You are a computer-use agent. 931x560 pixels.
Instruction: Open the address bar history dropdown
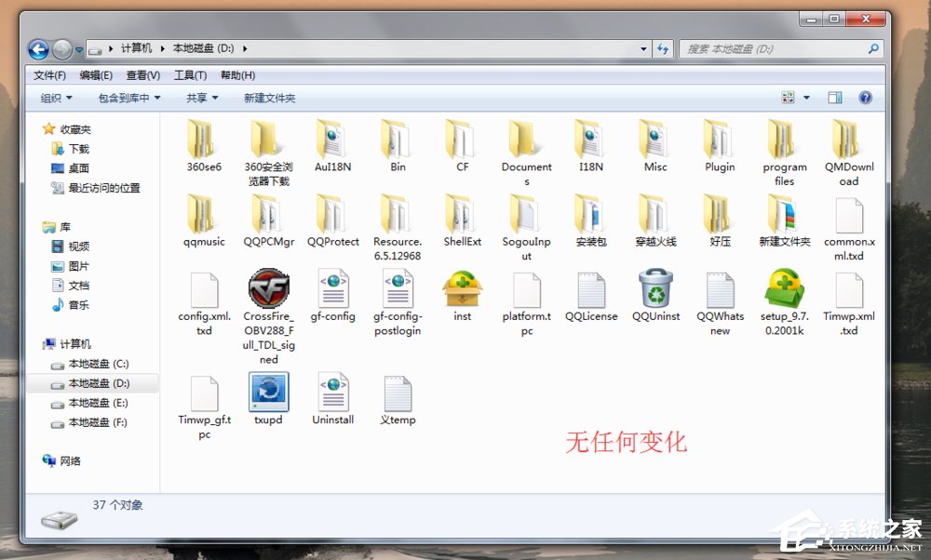(x=643, y=49)
